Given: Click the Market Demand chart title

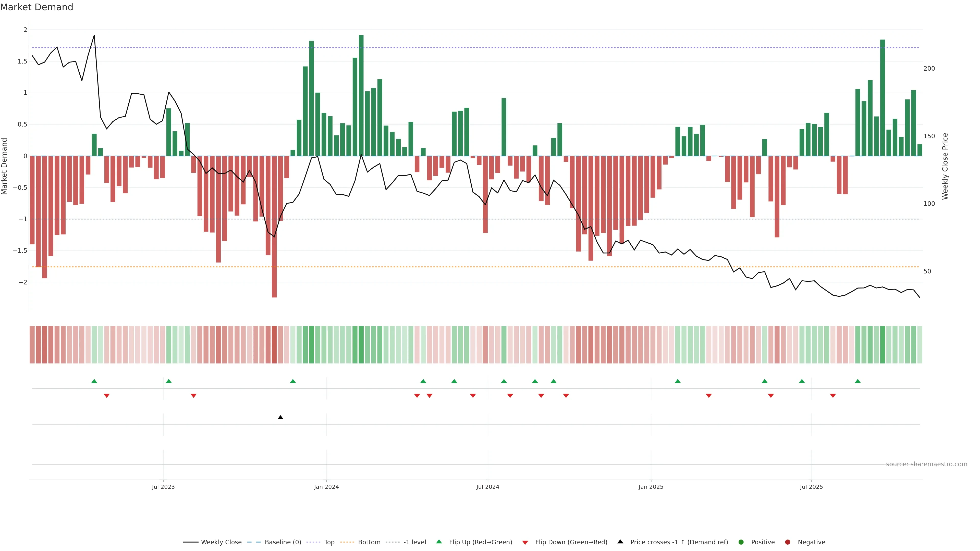Looking at the screenshot, I should pyautogui.click(x=36, y=7).
